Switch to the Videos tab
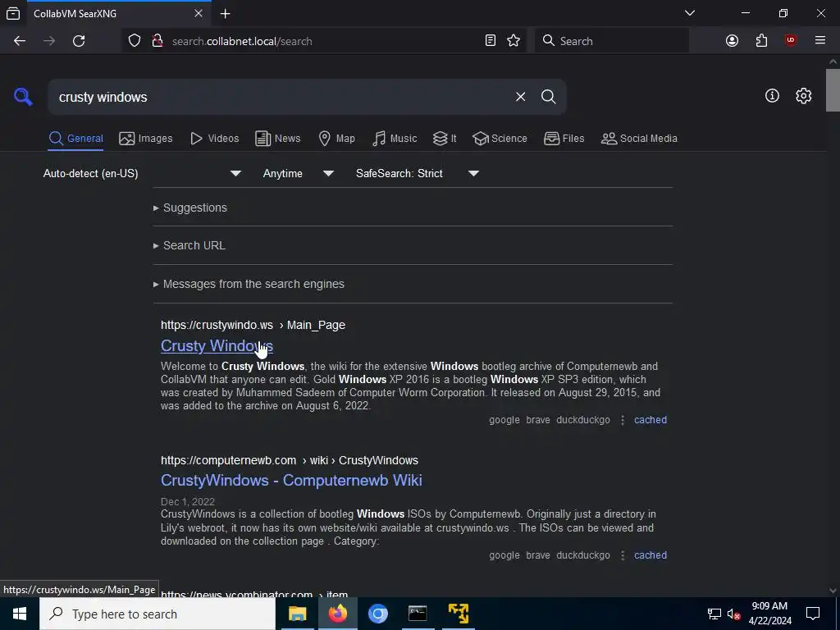This screenshot has width=840, height=630. pyautogui.click(x=215, y=138)
